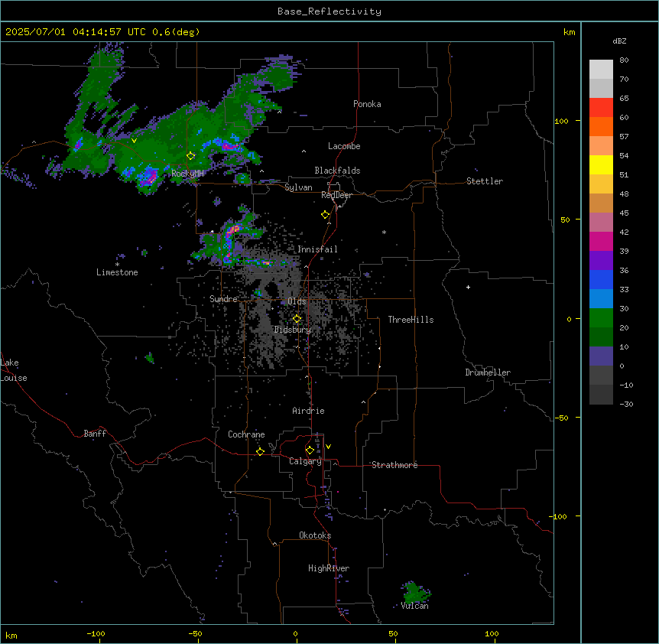Pick the bright yellow swatch between 54 and 51

[x=601, y=164]
